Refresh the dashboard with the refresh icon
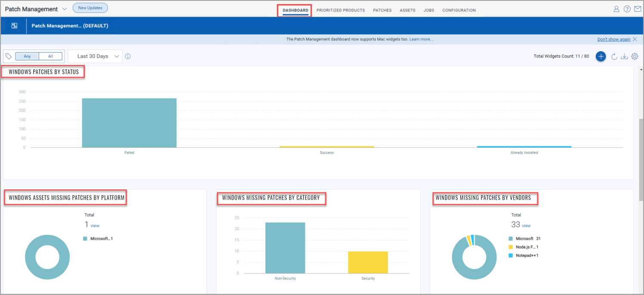 (x=614, y=56)
